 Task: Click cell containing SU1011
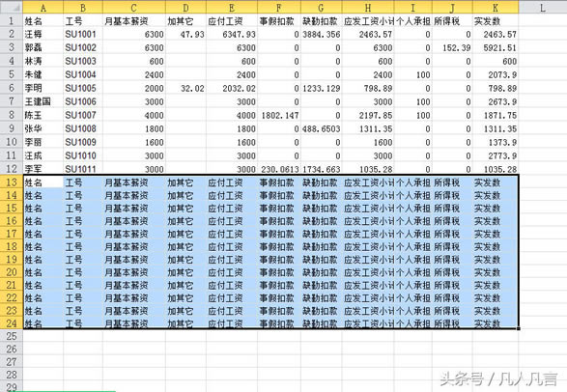[x=83, y=169]
